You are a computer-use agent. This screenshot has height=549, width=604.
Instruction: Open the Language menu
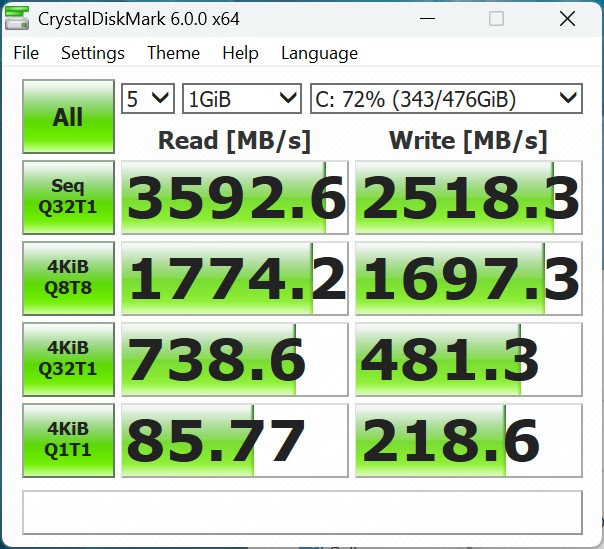pos(319,53)
